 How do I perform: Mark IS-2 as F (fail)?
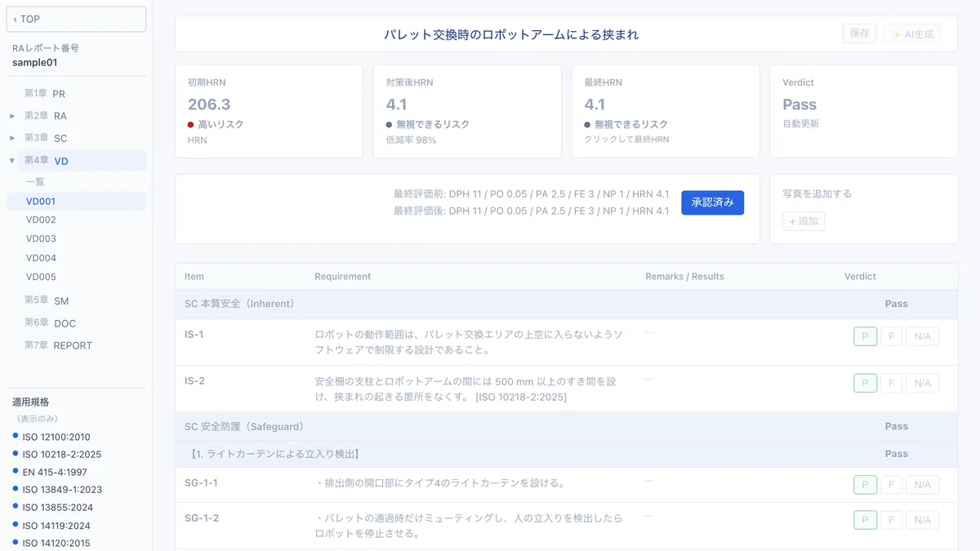891,383
